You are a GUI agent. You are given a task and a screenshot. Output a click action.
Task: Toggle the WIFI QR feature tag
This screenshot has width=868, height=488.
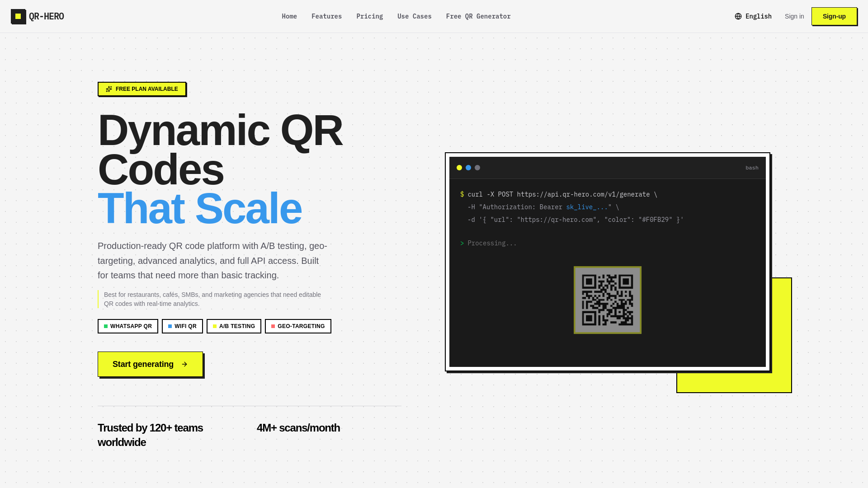point(182,326)
